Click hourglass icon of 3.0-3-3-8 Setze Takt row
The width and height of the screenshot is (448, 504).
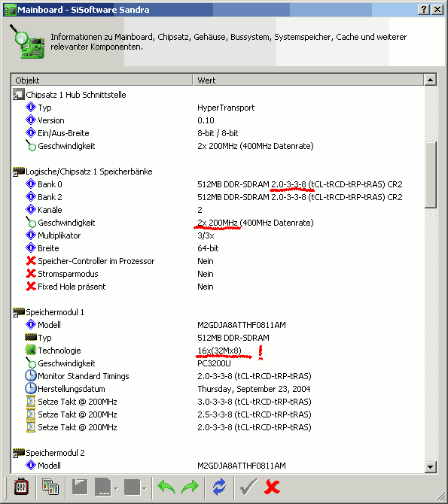pyautogui.click(x=31, y=402)
